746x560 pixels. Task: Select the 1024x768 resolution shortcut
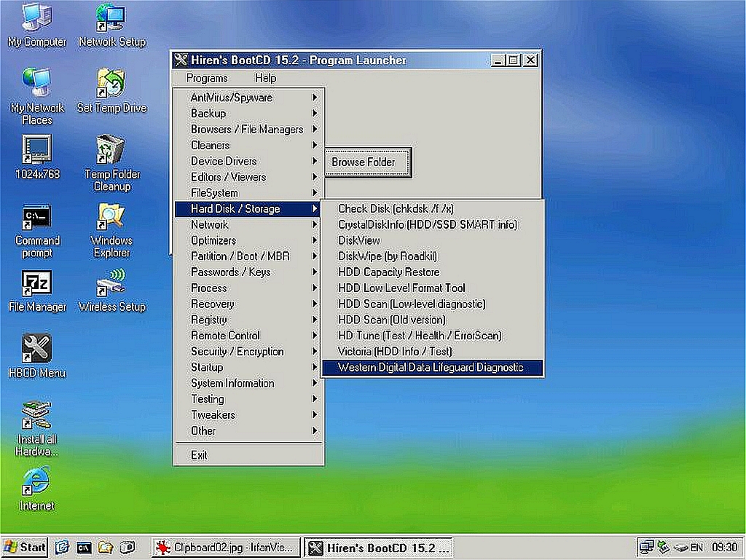(37, 157)
